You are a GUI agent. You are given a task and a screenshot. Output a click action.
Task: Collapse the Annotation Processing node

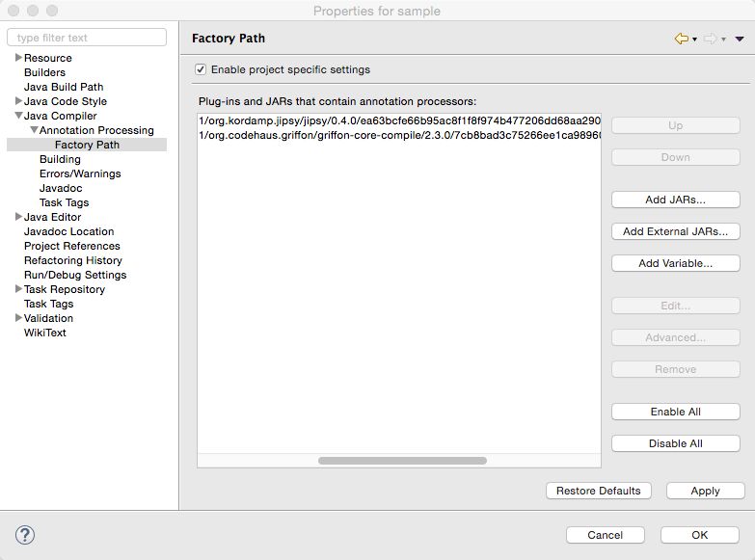click(34, 130)
